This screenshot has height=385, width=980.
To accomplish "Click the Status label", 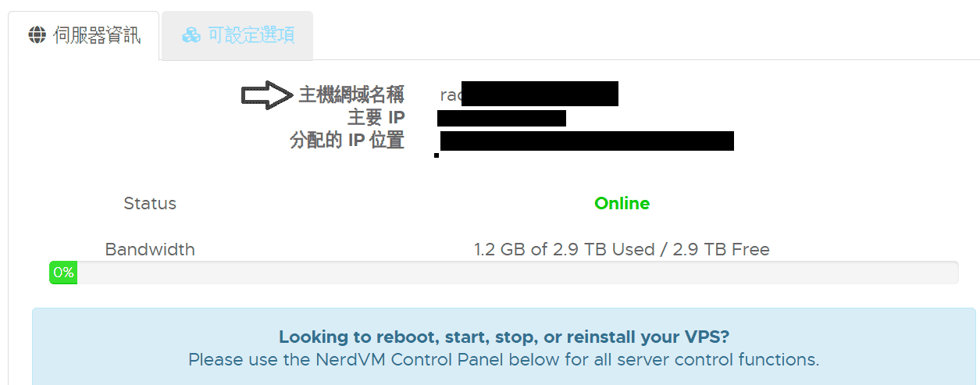I will pos(150,204).
